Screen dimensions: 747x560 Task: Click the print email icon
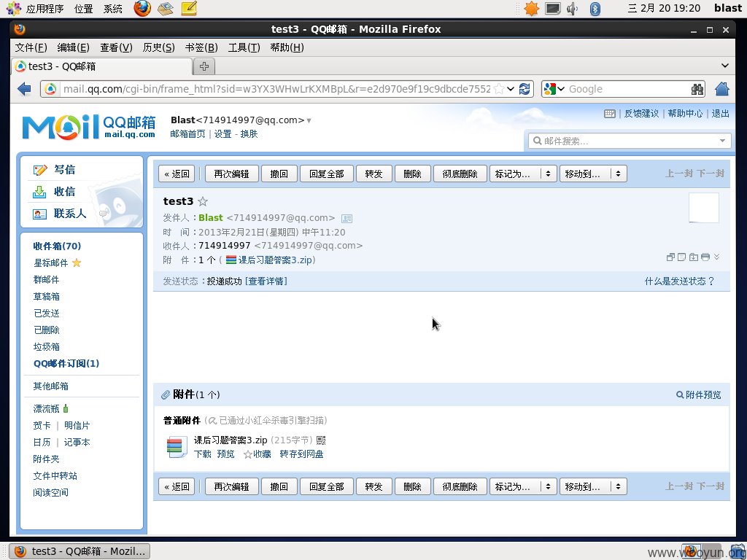705,257
